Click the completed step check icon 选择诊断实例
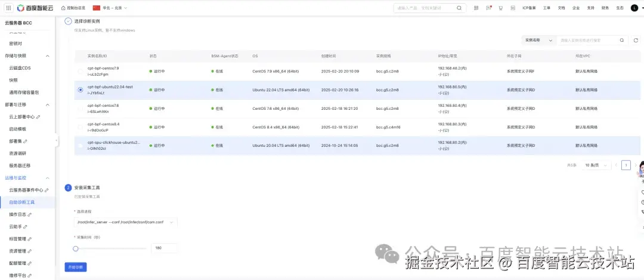 tap(68, 21)
